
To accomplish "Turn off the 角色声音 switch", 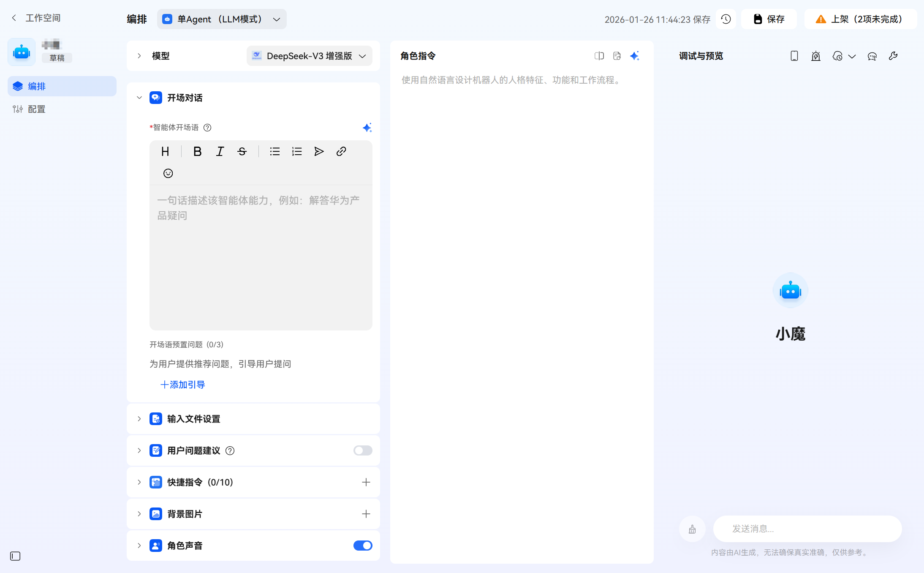I will coord(363,546).
